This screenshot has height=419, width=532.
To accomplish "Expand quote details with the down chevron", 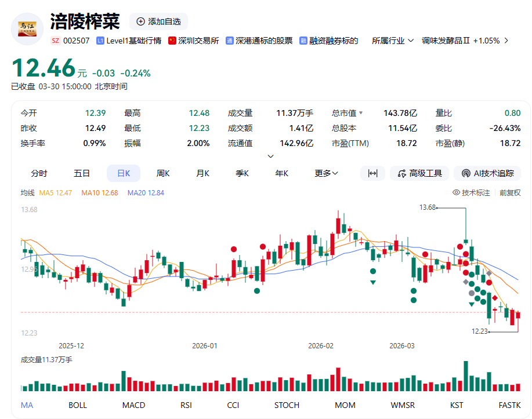I will pyautogui.click(x=270, y=156).
